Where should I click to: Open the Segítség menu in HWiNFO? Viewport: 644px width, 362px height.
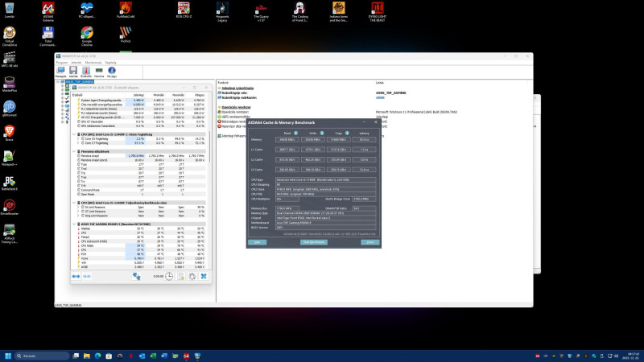[110, 63]
